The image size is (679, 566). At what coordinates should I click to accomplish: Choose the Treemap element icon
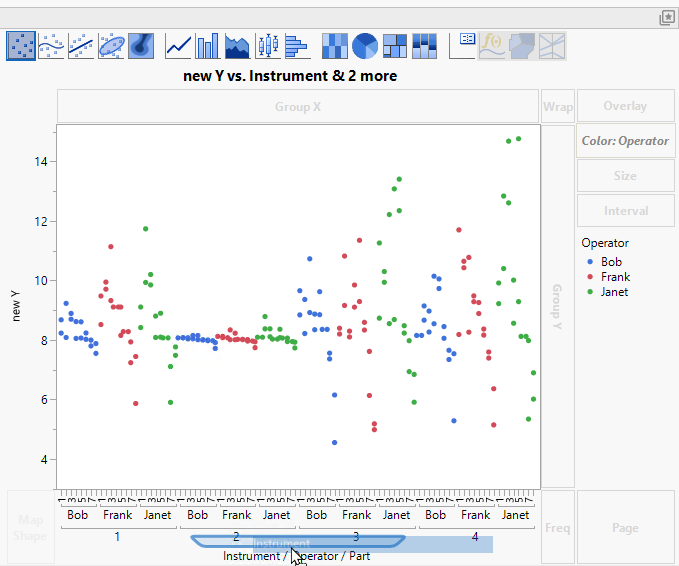[395, 46]
